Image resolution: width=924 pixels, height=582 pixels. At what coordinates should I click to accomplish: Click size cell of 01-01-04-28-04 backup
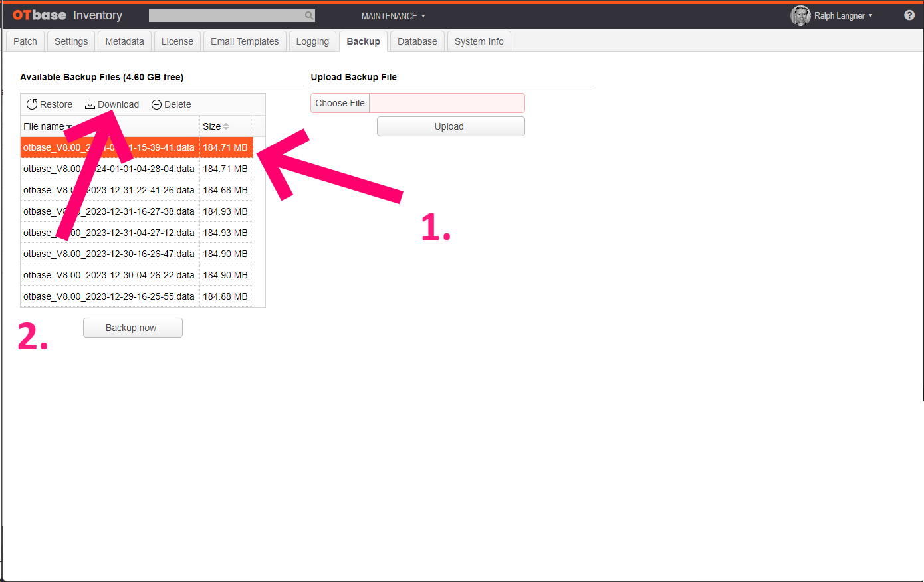(226, 169)
